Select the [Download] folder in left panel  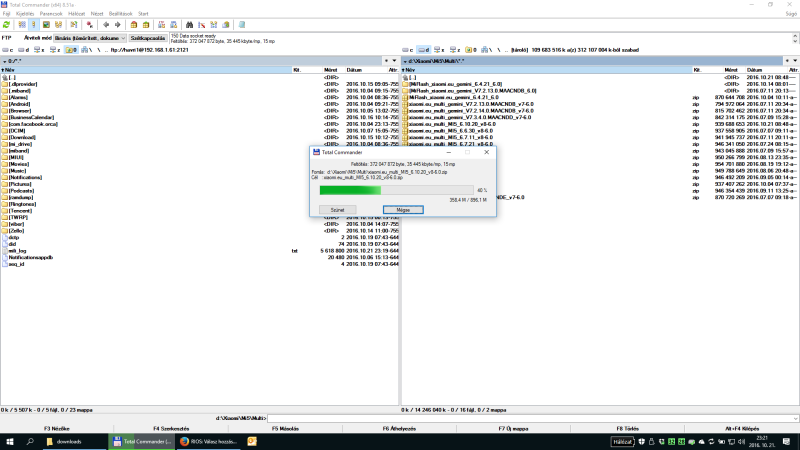[22, 137]
